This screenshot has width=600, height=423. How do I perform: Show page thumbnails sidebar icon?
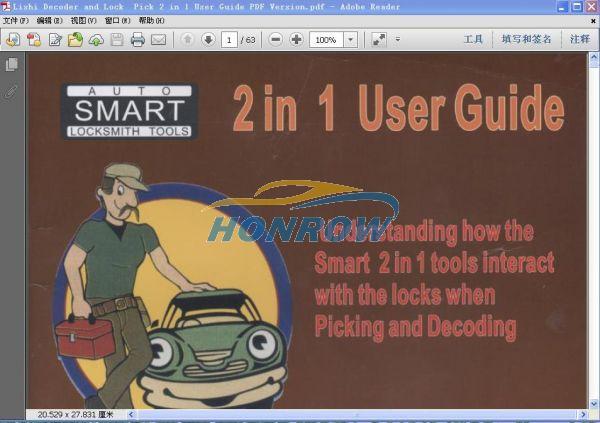(11, 64)
